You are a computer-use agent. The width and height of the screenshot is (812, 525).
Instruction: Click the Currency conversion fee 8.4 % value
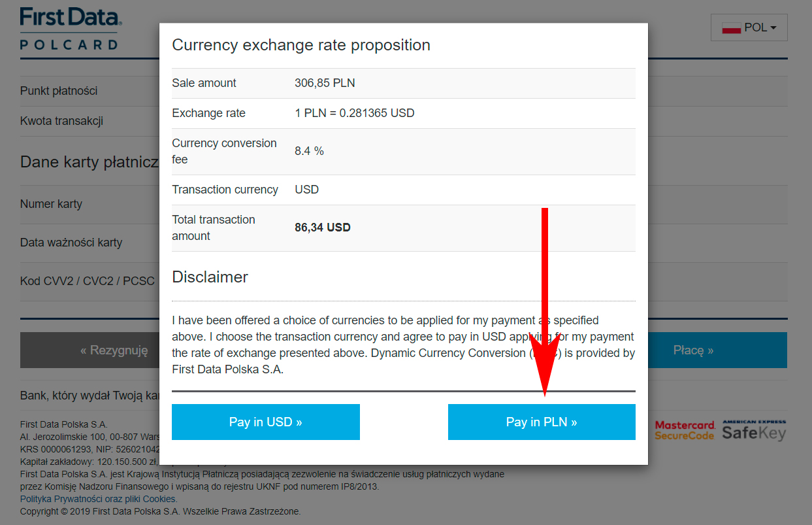309,151
